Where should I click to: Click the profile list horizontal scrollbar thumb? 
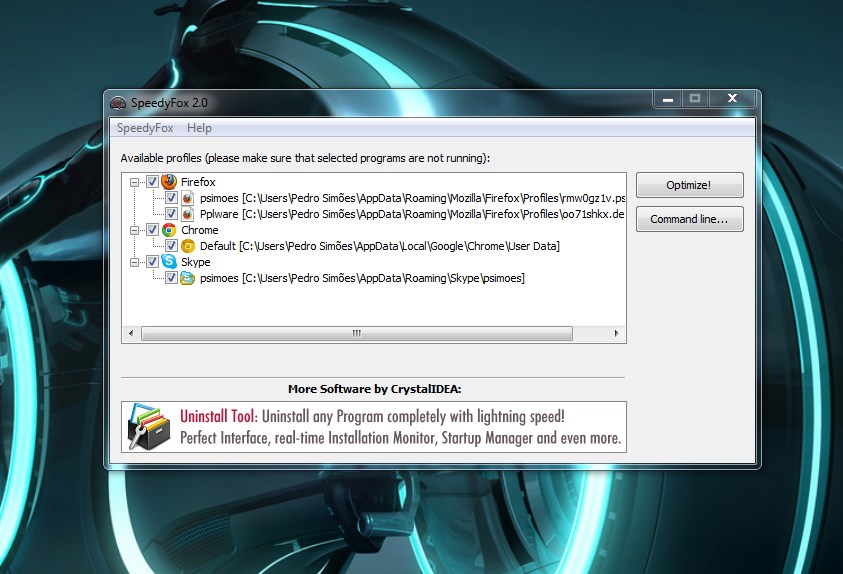356,333
